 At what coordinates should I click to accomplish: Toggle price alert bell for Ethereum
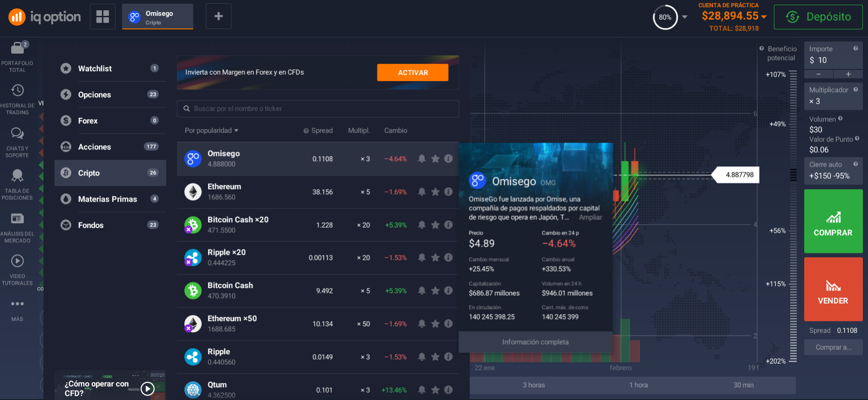coord(422,192)
